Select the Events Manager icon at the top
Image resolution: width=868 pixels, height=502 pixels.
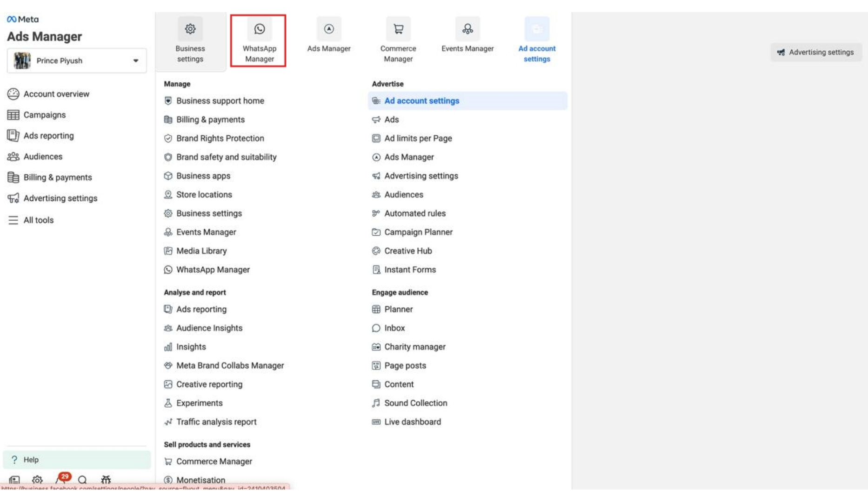click(467, 29)
